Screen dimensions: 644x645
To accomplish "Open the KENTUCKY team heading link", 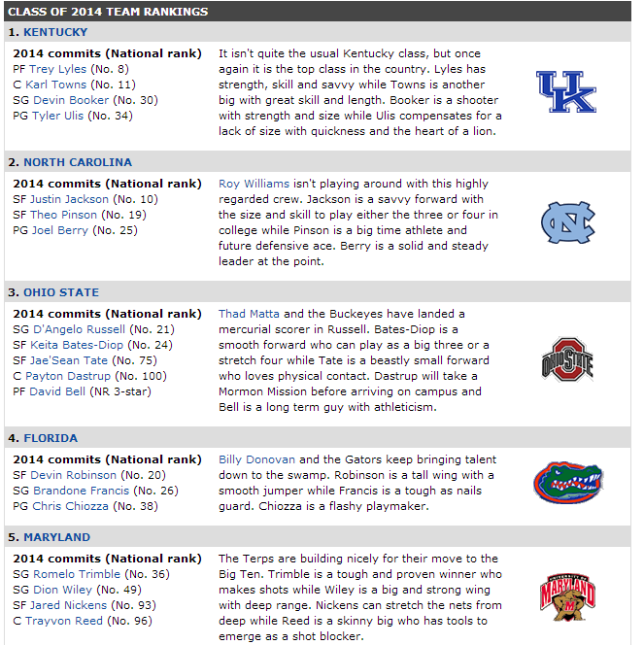I will [55, 32].
